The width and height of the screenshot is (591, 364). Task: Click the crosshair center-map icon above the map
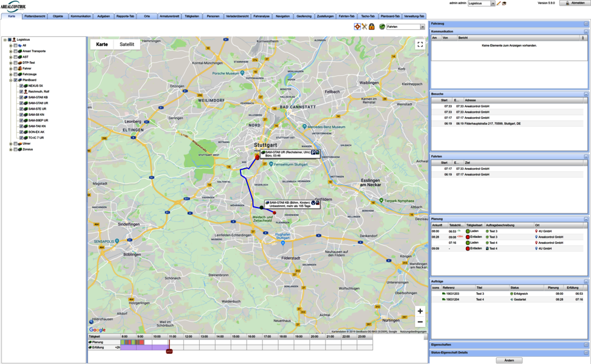(x=357, y=26)
